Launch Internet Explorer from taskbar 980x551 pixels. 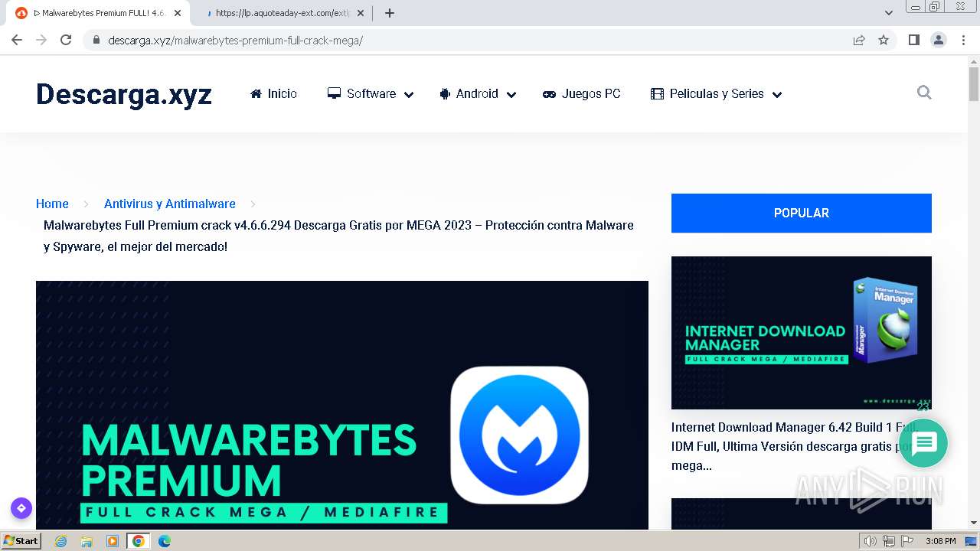point(61,541)
